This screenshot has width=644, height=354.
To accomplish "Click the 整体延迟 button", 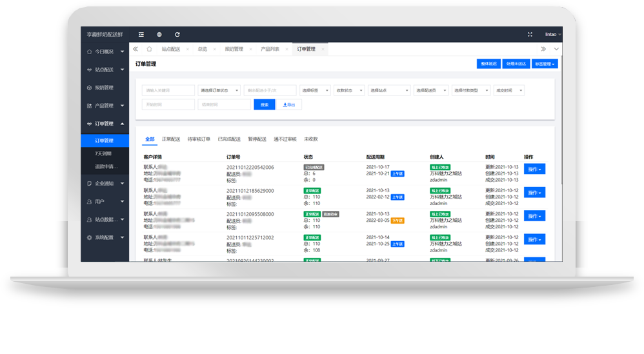I will [488, 64].
